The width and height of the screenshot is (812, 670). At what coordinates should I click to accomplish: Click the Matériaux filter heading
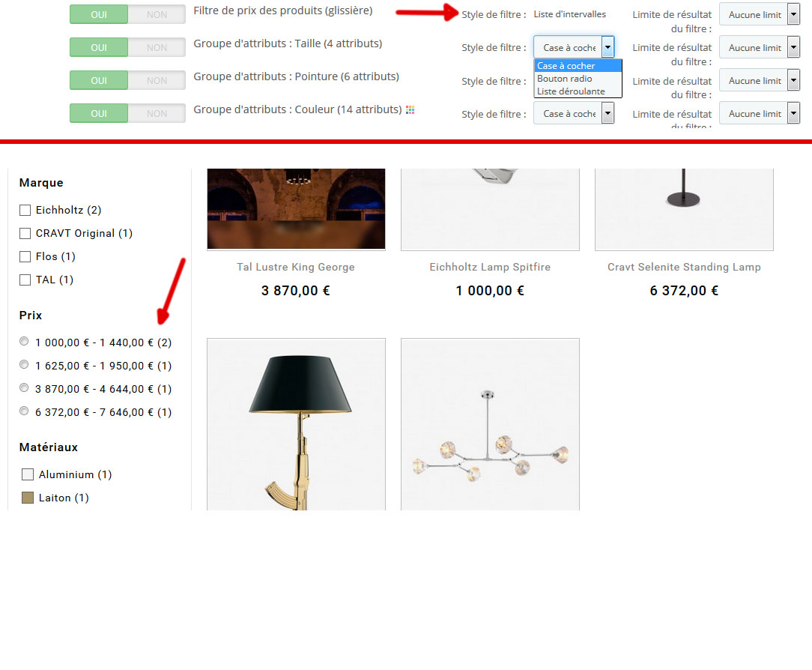pos(49,447)
